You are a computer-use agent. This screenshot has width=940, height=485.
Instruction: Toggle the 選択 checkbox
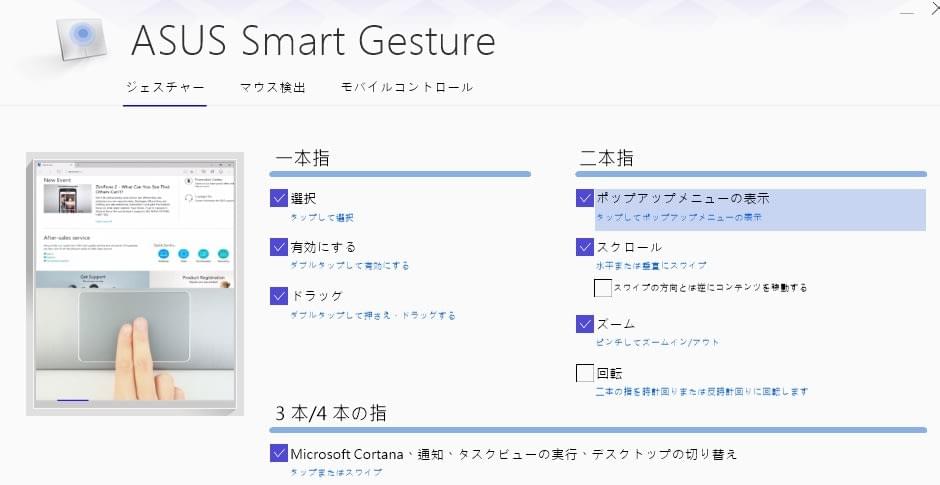point(279,198)
